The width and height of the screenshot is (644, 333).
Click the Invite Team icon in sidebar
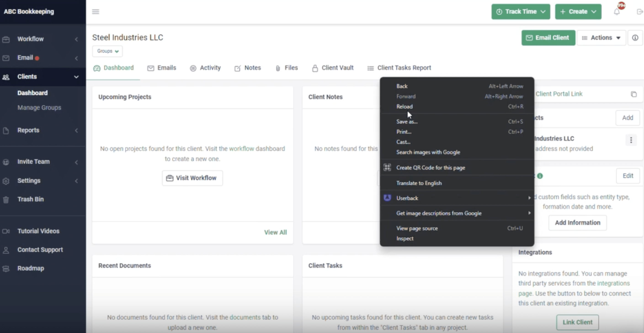[x=6, y=162]
